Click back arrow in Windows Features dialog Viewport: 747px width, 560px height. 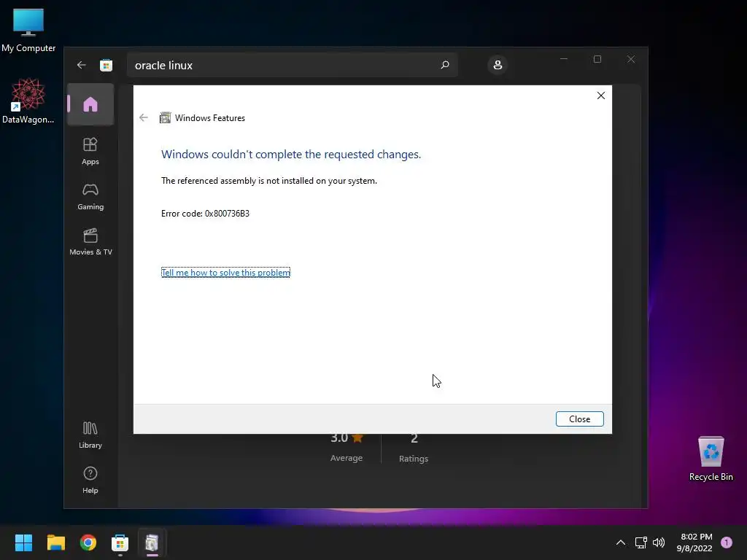tap(144, 117)
